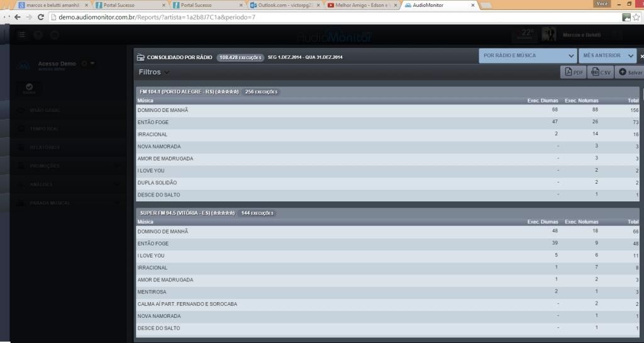Bookmark page with the star icon
The height and width of the screenshot is (343, 644).
[636, 17]
